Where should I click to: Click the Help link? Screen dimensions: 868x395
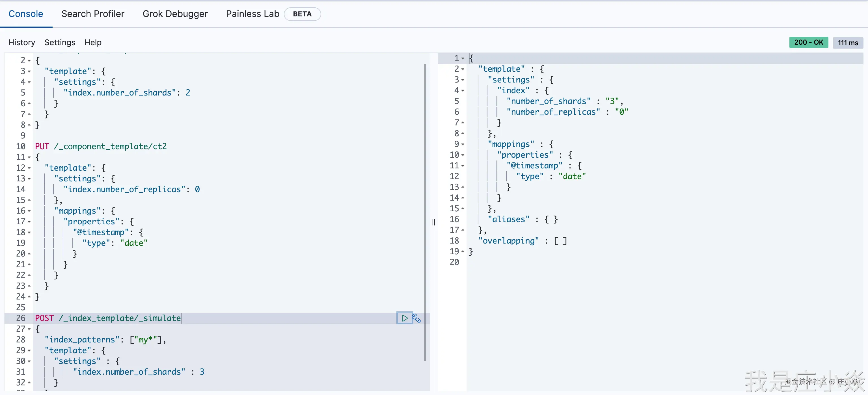[93, 42]
